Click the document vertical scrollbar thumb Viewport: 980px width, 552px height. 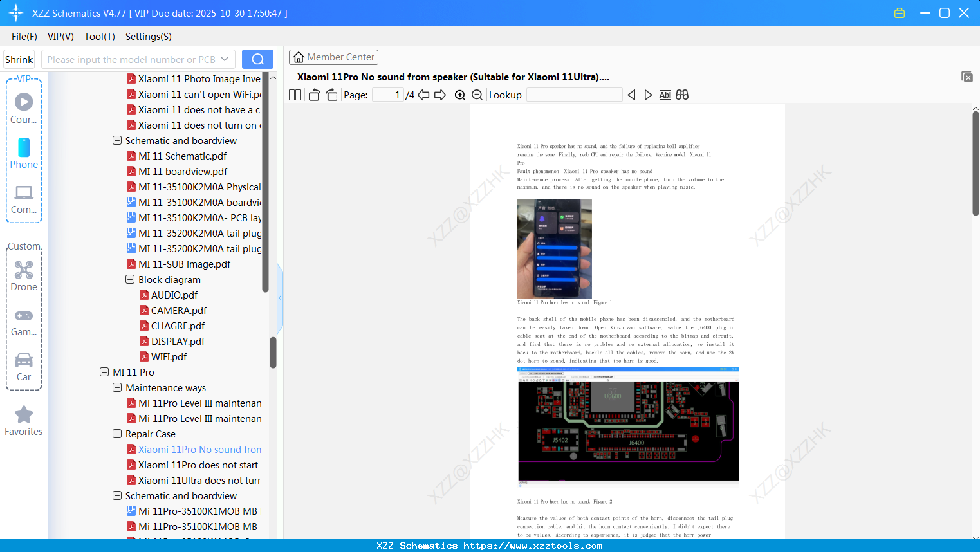point(975,163)
